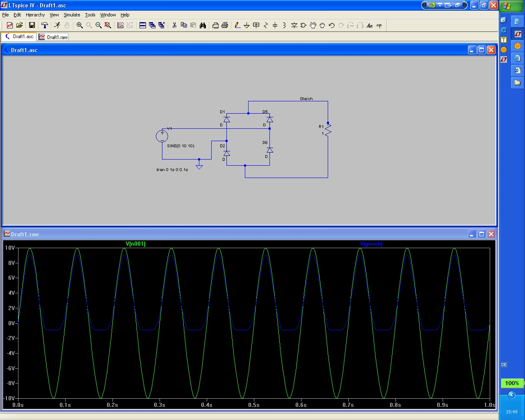
Task: Click Zoom to Fit icon
Action: (108, 25)
